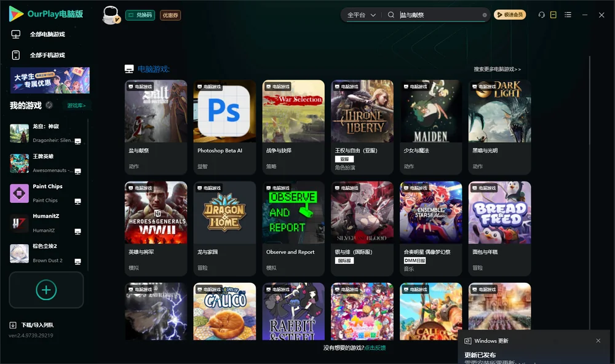Refresh my games with the circular icon
This screenshot has height=364, width=615.
(49, 105)
